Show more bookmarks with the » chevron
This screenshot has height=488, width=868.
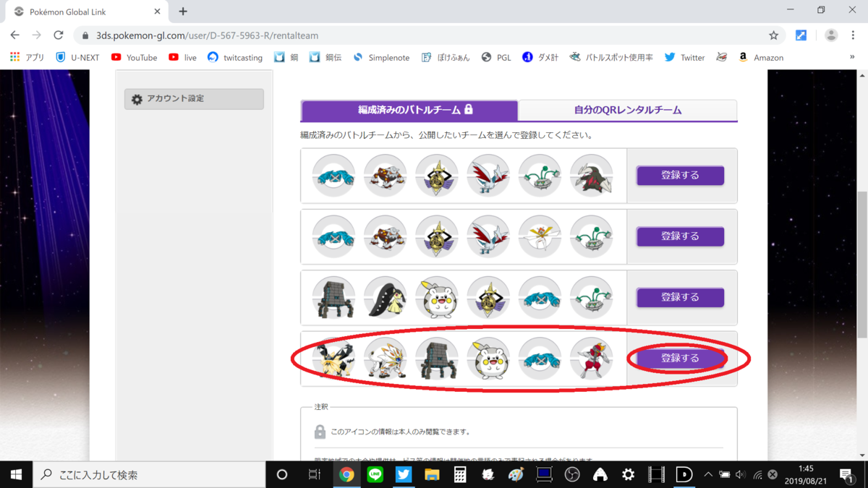tap(852, 57)
